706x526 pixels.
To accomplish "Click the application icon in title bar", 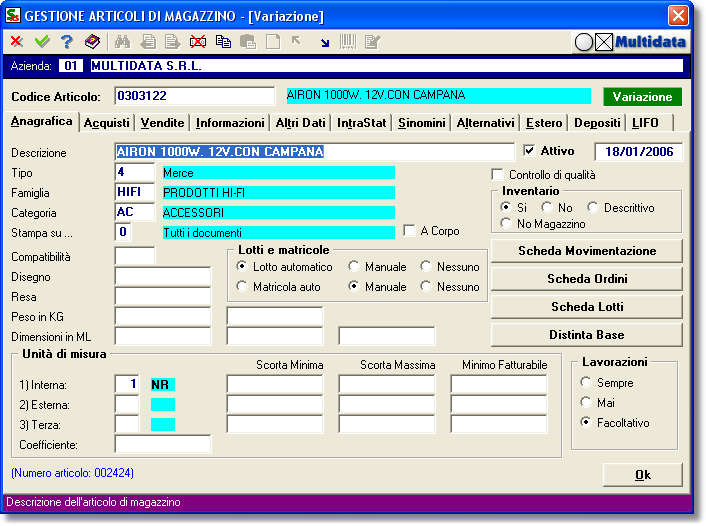I will click(13, 15).
